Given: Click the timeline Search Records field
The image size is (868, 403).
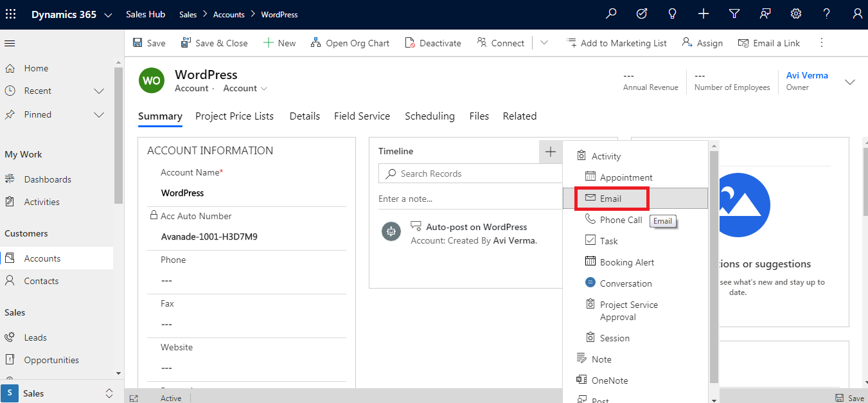Looking at the screenshot, I should [x=470, y=173].
